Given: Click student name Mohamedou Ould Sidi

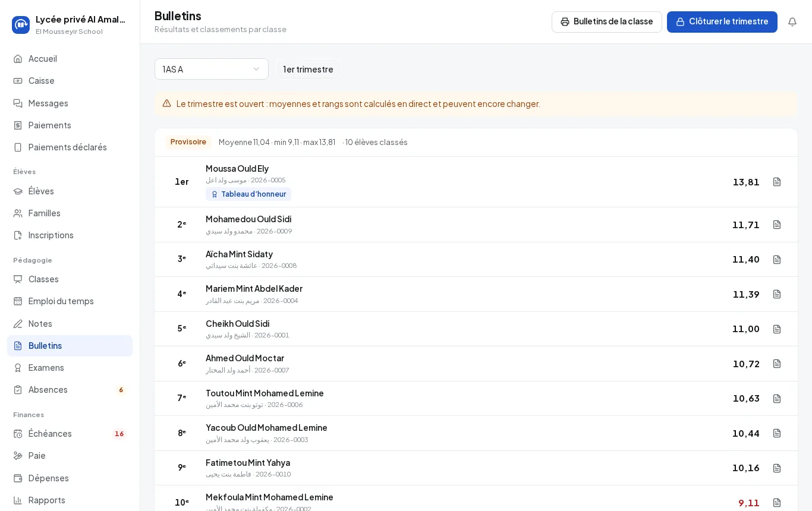Looking at the screenshot, I should click(248, 219).
